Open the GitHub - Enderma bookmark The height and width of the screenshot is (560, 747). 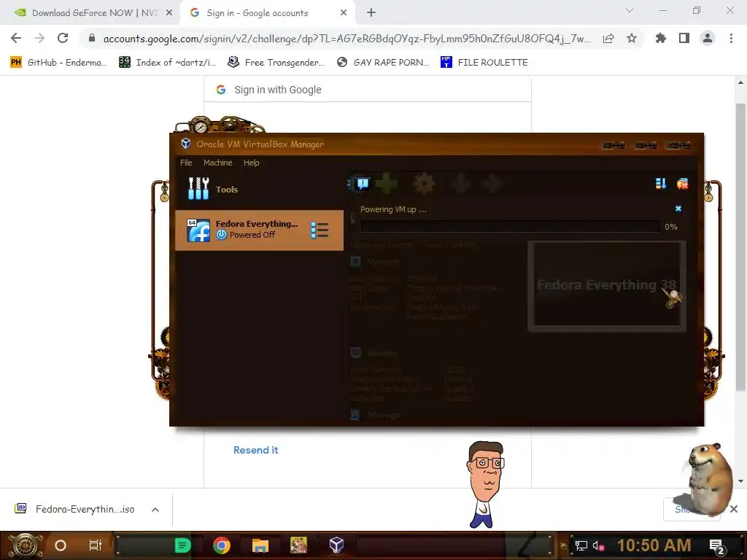(58, 62)
